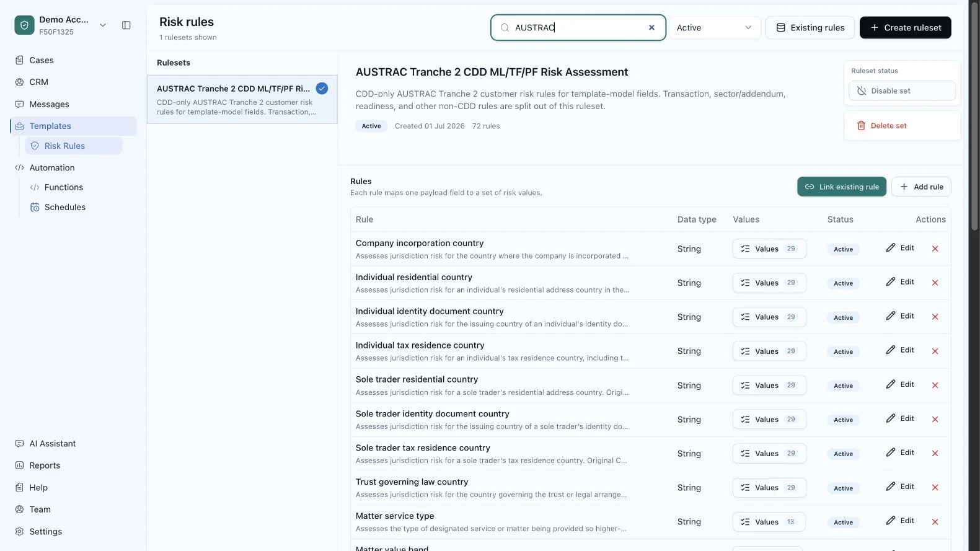Screen dimensions: 980x551
Task: Open Team page
Action: (x=40, y=509)
